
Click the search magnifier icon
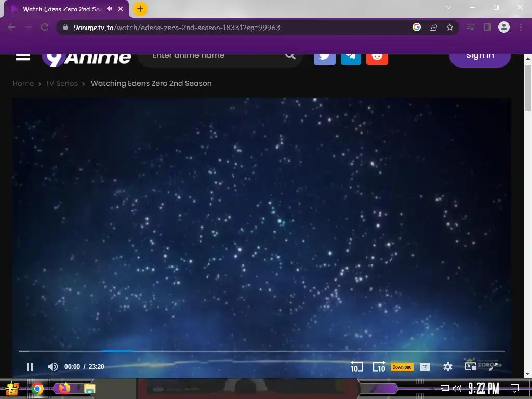pos(290,56)
